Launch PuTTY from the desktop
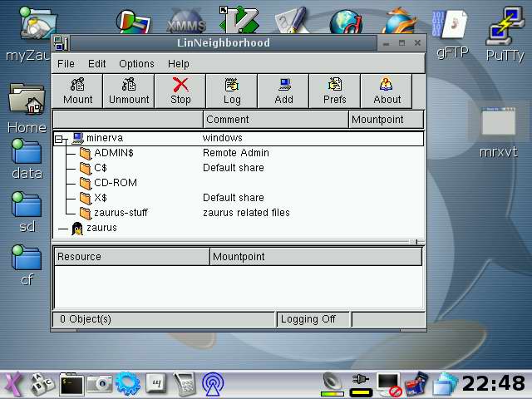The image size is (532, 399). [505, 33]
